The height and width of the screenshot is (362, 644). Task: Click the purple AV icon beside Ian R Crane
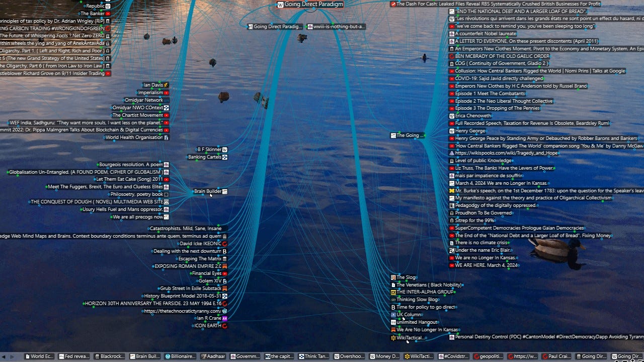click(225, 318)
